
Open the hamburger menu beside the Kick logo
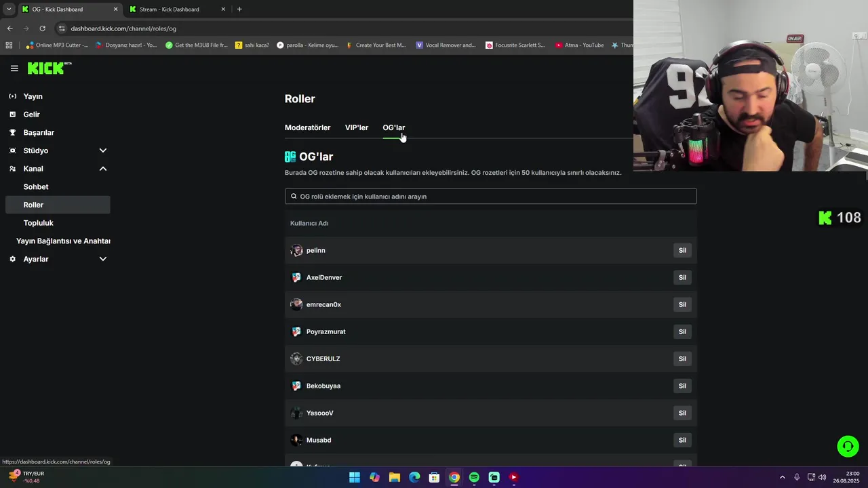pos(14,68)
